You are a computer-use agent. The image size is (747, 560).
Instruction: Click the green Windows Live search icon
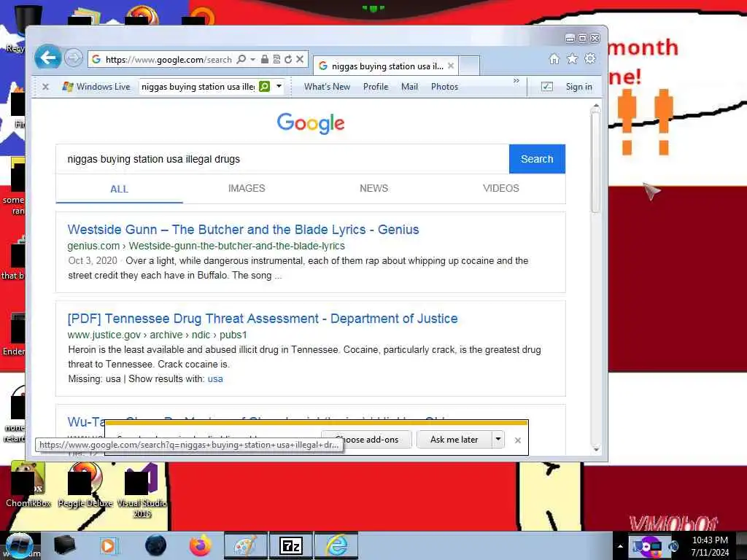point(264,86)
